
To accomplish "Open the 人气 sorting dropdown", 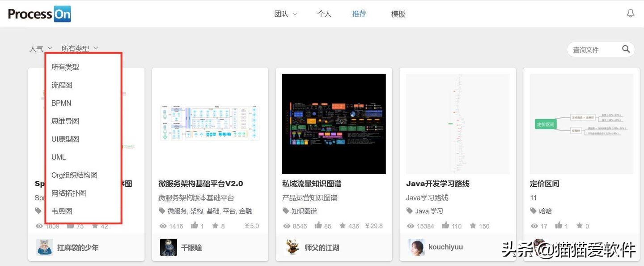I will point(41,48).
